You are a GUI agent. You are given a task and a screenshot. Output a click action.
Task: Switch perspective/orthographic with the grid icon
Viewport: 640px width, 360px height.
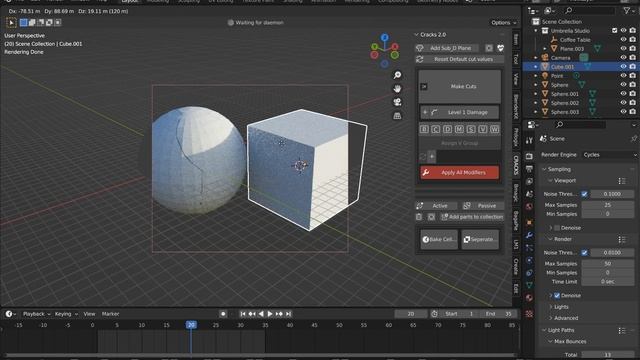[397, 116]
